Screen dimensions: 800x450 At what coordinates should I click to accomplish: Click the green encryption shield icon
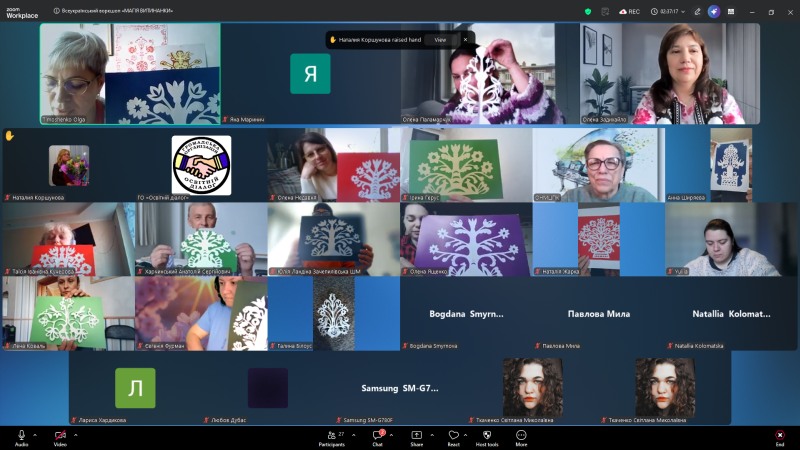[x=588, y=11]
